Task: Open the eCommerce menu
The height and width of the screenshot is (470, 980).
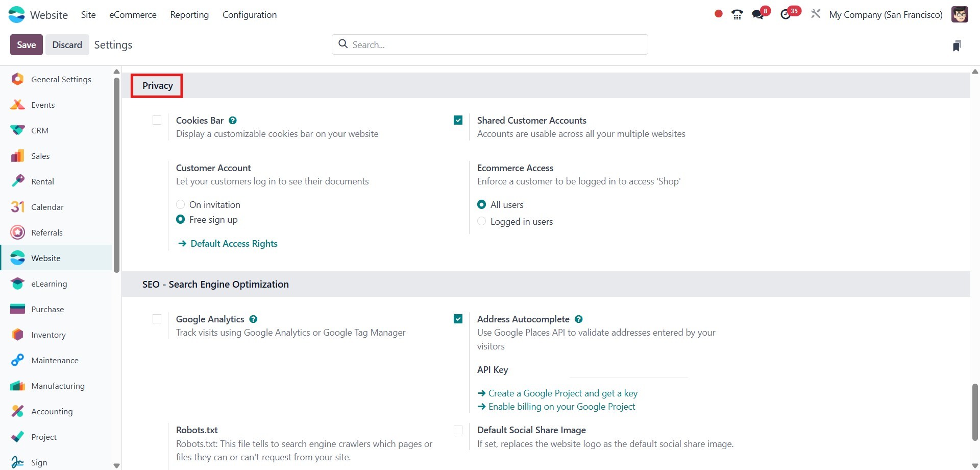Action: click(133, 15)
